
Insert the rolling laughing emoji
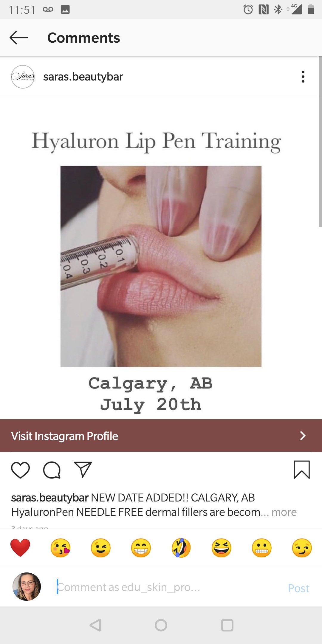pyautogui.click(x=181, y=548)
